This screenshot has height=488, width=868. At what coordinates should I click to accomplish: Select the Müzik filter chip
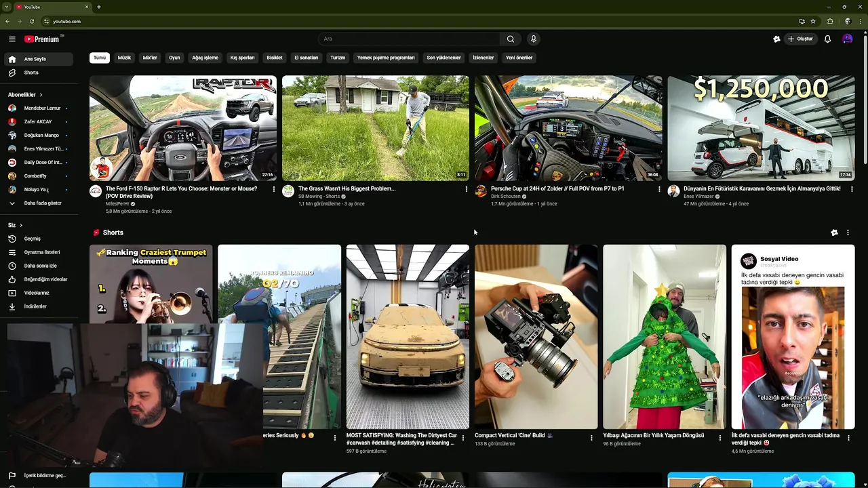coord(124,58)
